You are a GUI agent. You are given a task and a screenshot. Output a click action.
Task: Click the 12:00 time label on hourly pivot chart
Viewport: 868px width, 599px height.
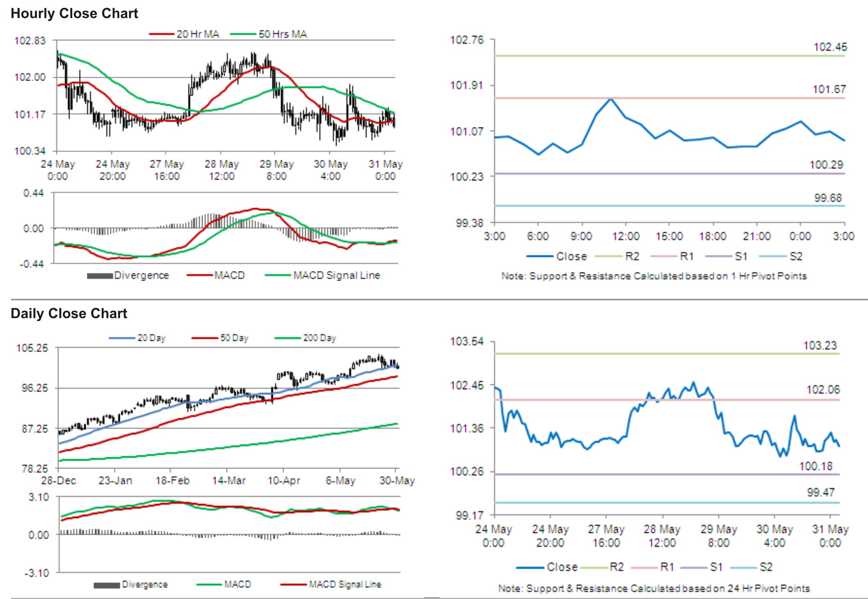626,236
